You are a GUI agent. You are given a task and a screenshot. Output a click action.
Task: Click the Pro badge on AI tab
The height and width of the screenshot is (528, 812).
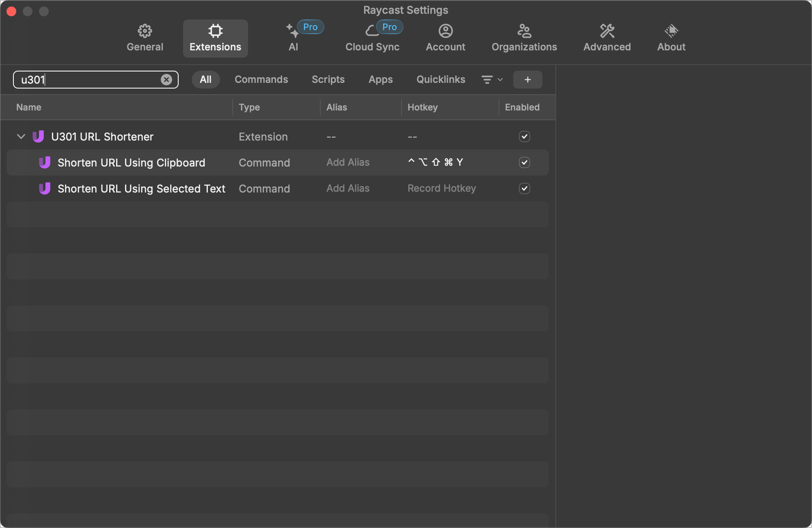310,27
